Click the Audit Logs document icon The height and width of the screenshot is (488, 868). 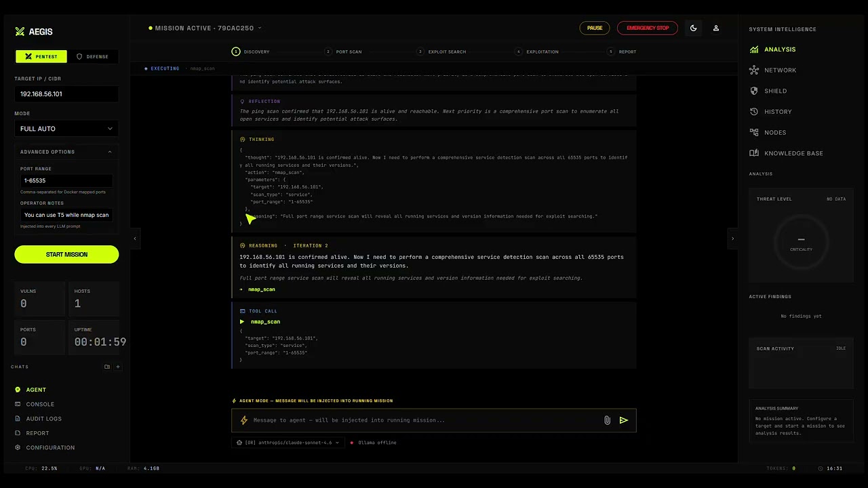tap(18, 419)
